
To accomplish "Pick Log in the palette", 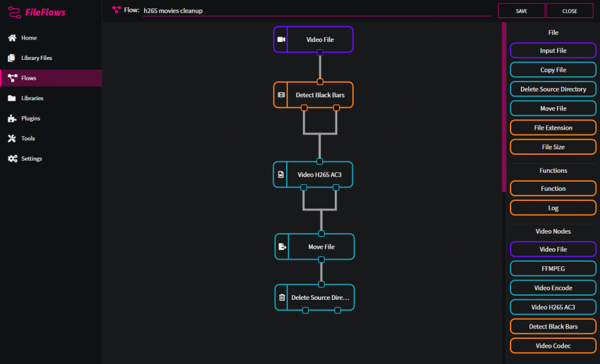I will (x=553, y=208).
